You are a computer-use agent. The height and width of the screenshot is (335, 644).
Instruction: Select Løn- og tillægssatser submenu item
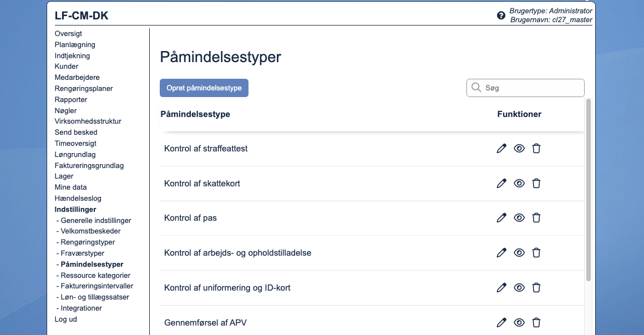pos(93,297)
